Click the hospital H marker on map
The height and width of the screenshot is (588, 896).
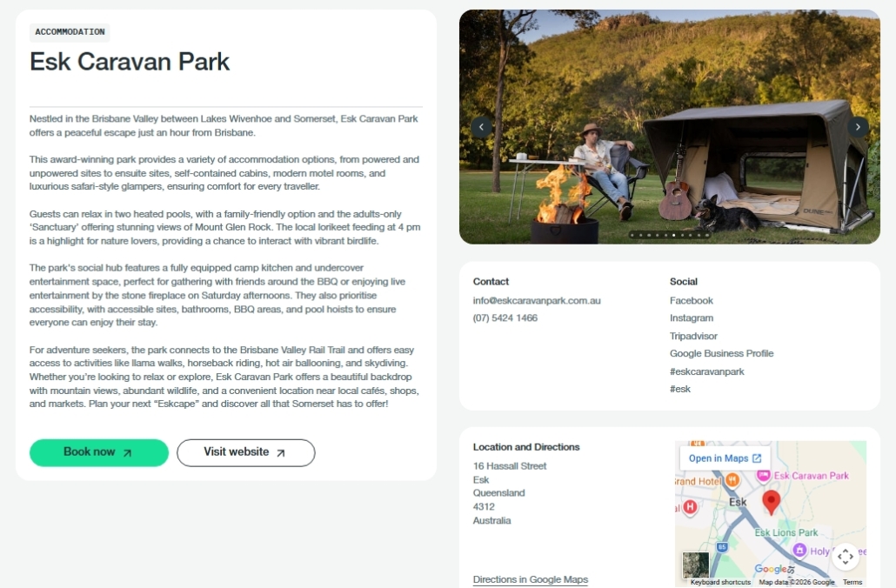[x=691, y=506]
